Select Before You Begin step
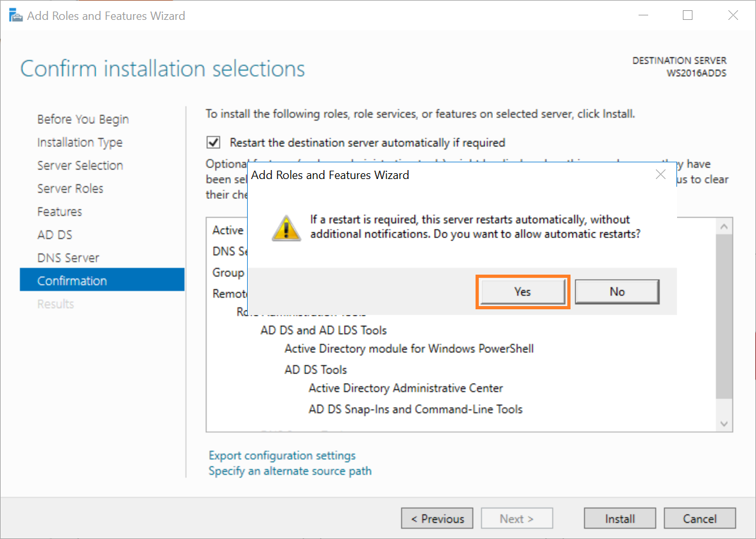This screenshot has height=539, width=756. (83, 119)
